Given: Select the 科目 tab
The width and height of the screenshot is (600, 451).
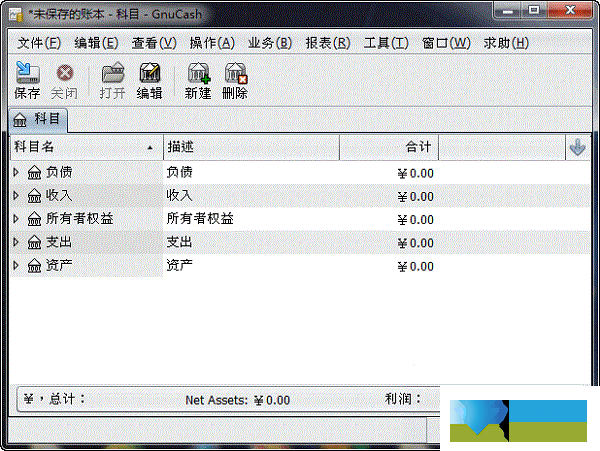Looking at the screenshot, I should tap(38, 120).
